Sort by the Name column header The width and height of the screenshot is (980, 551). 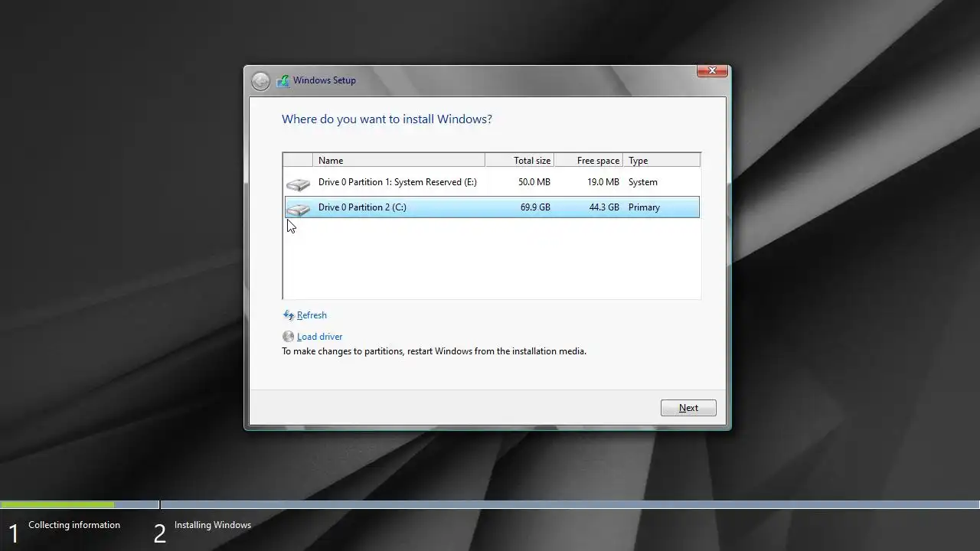pyautogui.click(x=399, y=160)
